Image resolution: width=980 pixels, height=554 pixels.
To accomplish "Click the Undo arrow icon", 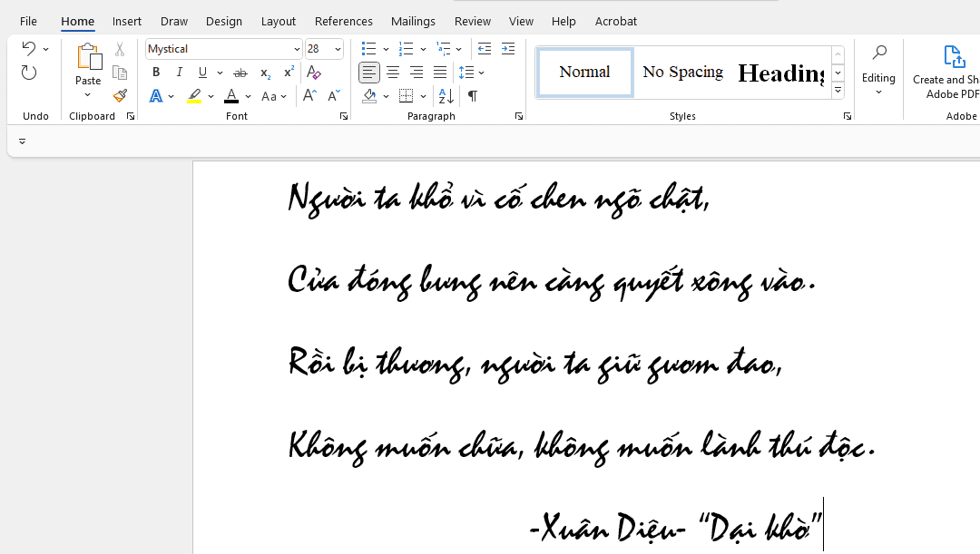I will click(x=28, y=49).
